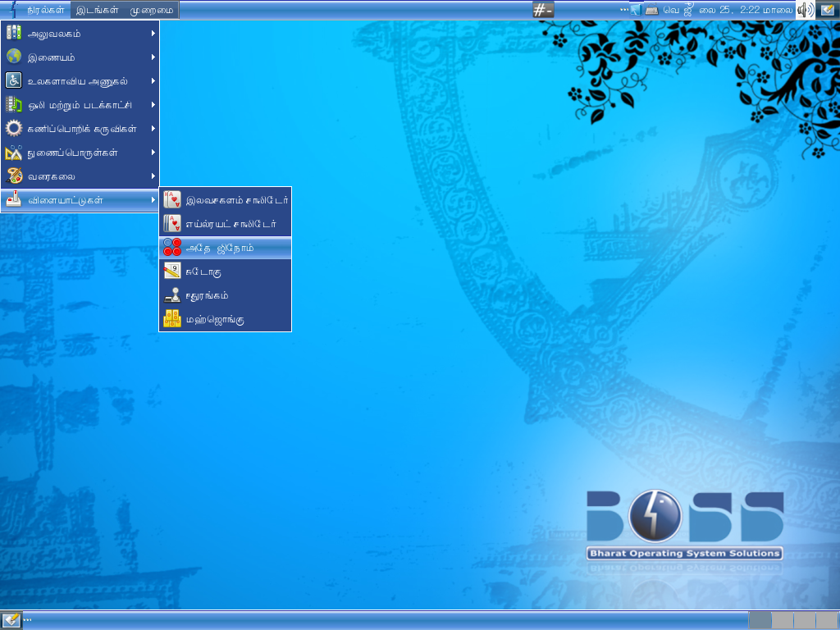The image size is (840, 630).
Task: Click the accessibility icon for உலகளாவிய அணுகல்
Action: (x=13, y=80)
